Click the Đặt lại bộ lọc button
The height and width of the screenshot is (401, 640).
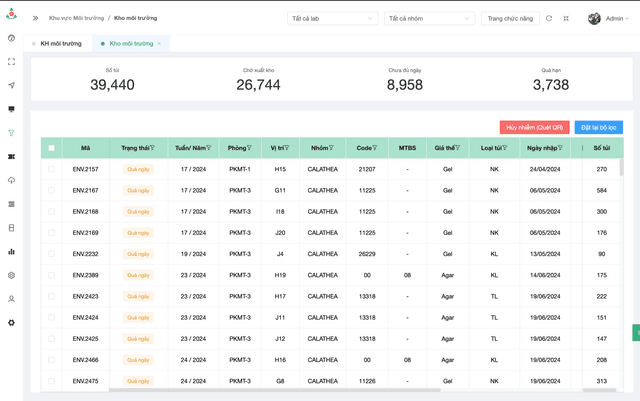pyautogui.click(x=599, y=127)
